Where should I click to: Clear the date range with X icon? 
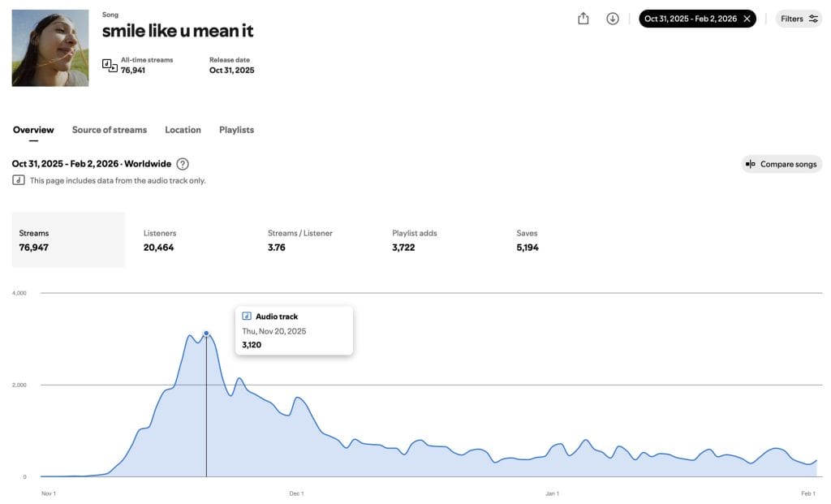point(747,19)
